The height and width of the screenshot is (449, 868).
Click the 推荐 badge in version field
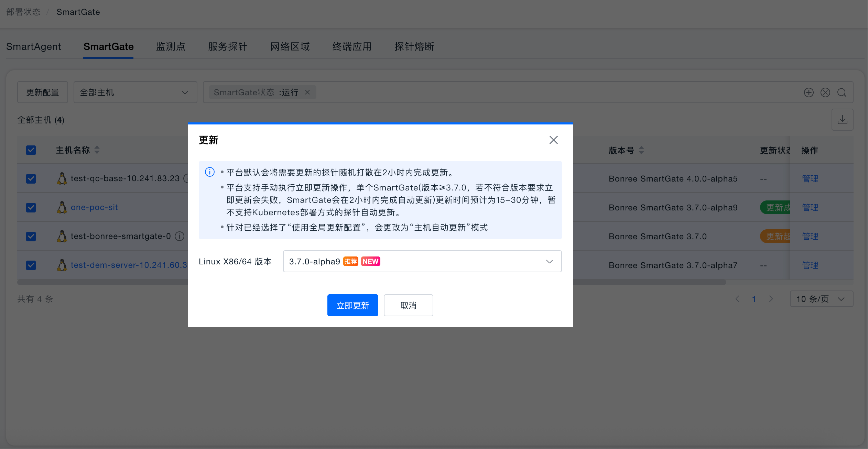click(x=351, y=261)
